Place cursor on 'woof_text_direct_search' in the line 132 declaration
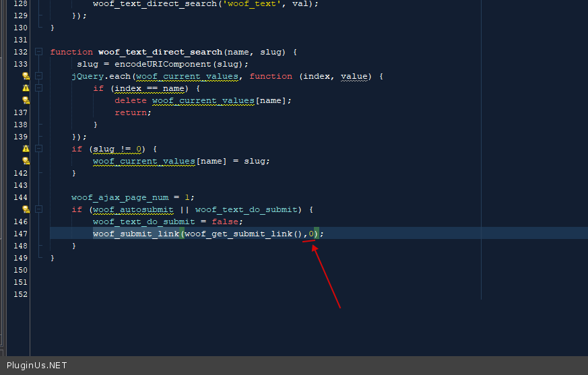The width and height of the screenshot is (588, 375). pyautogui.click(x=160, y=52)
